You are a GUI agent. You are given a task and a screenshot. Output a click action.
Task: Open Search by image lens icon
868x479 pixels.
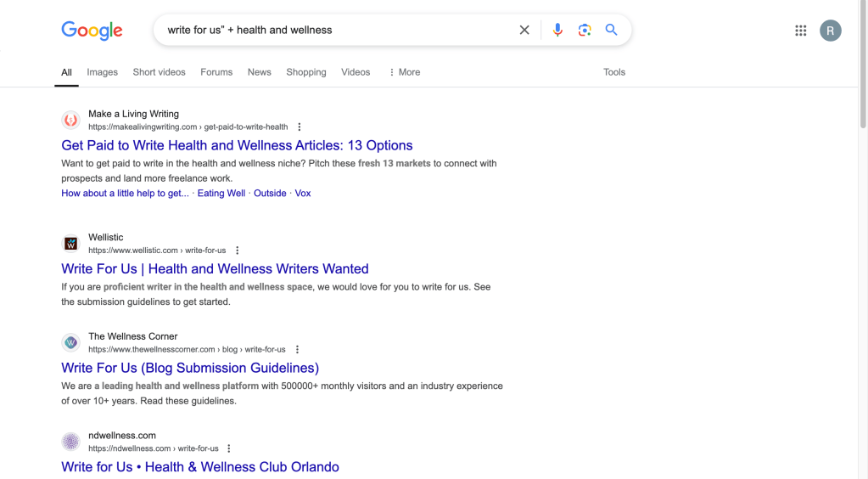coord(585,31)
